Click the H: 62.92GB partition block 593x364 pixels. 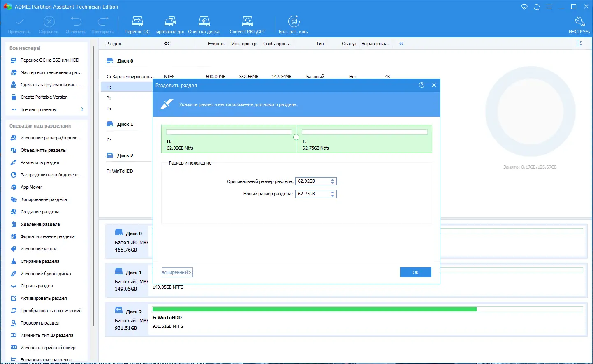229,139
